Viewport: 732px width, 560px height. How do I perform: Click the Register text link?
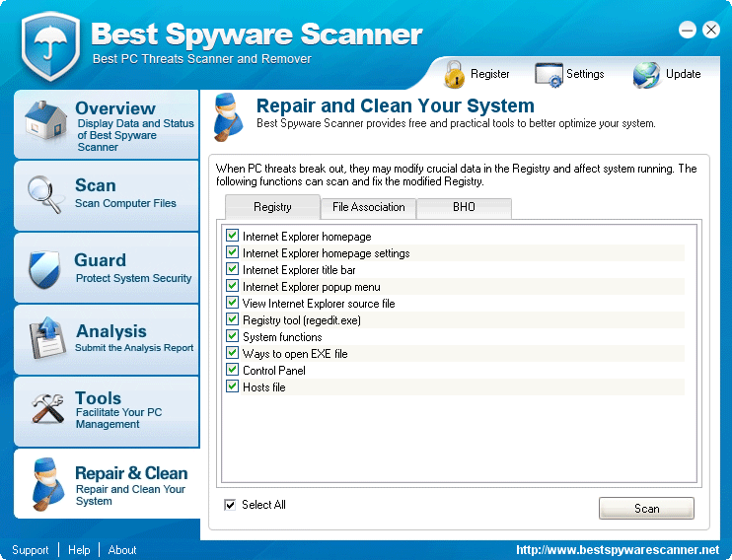489,74
